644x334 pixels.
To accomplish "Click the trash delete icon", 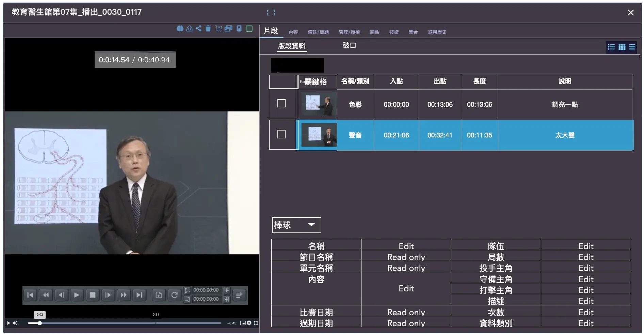I will 208,29.
